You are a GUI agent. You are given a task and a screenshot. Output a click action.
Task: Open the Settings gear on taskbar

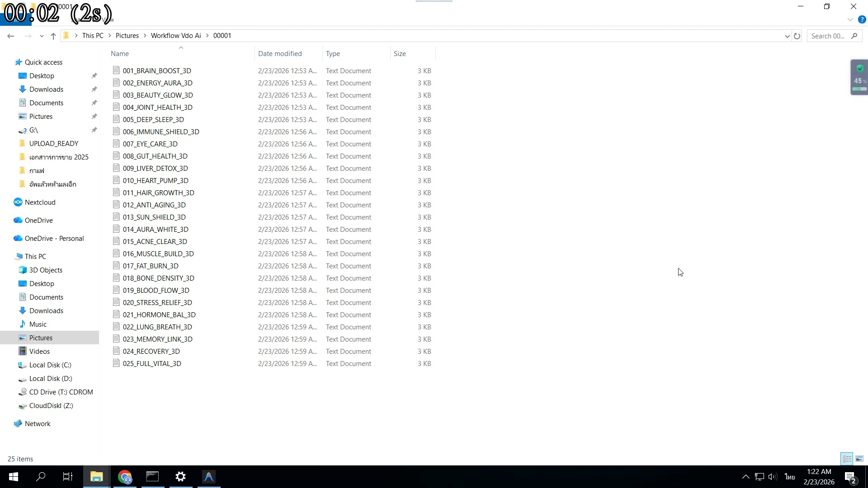[180, 477]
